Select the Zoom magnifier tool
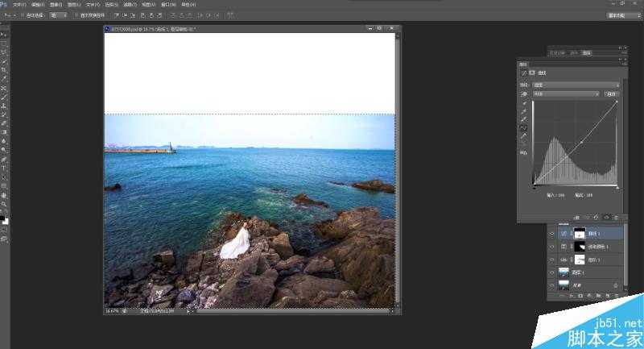The width and height of the screenshot is (644, 349). [4, 204]
